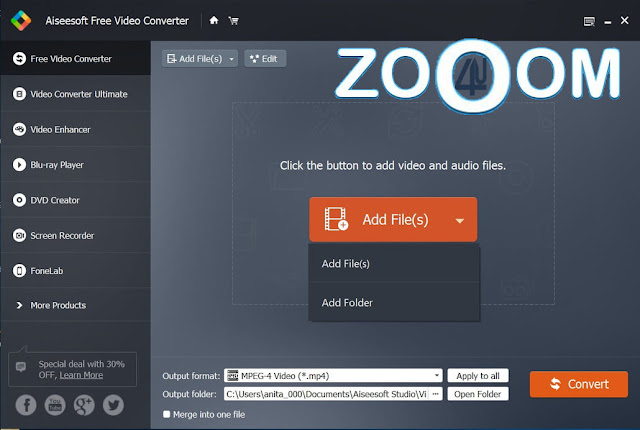Open Twitter social icon
This screenshot has width=640, height=430.
[113, 405]
